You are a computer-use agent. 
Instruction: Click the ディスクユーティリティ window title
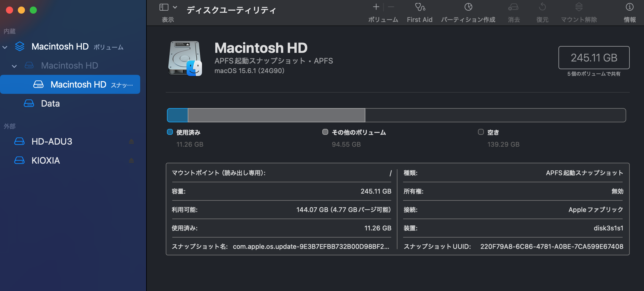coord(231,10)
